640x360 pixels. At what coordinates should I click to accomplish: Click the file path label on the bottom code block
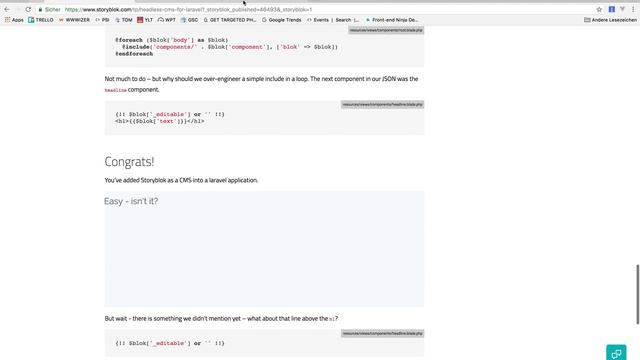tap(382, 333)
